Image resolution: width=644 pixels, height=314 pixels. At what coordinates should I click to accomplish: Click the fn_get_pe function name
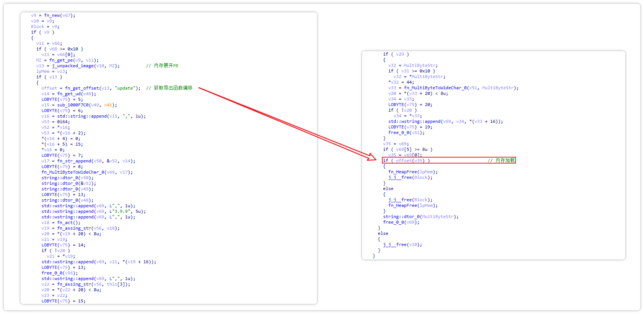[61, 60]
